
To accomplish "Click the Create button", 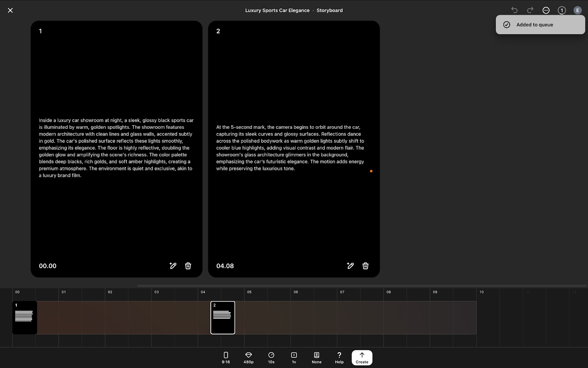I will (x=362, y=358).
